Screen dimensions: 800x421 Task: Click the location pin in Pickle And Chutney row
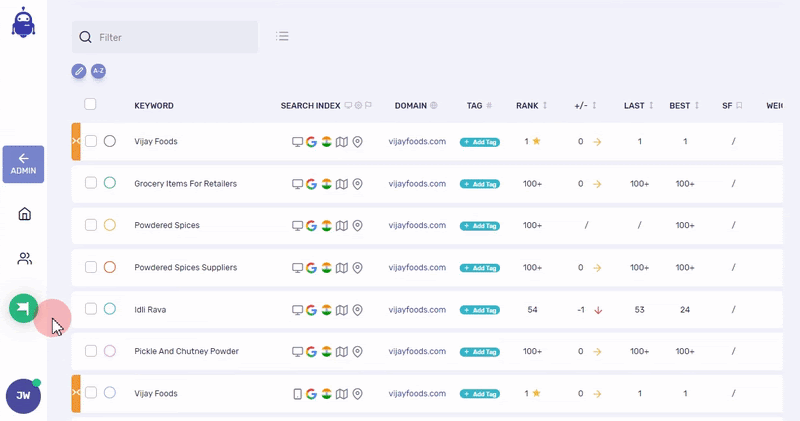[x=358, y=352]
